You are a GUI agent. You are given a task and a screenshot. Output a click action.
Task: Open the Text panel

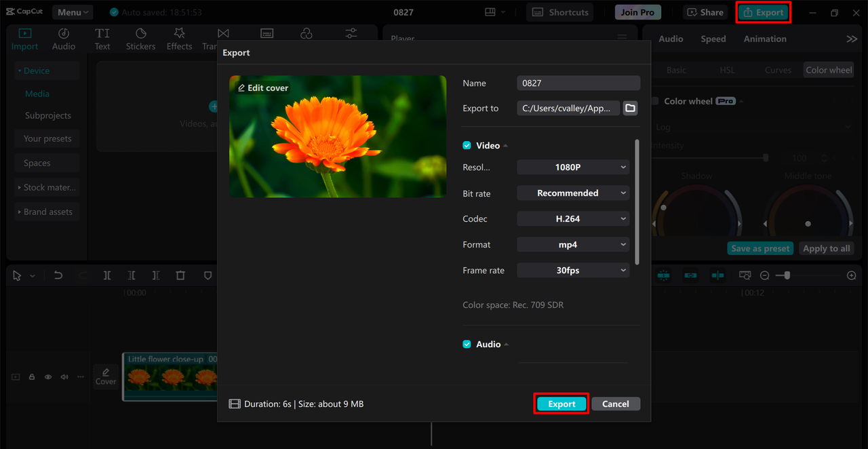point(102,39)
